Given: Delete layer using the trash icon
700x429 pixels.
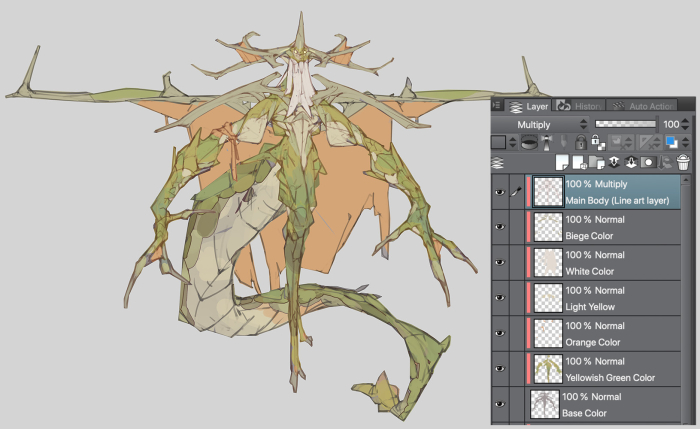Looking at the screenshot, I should tap(684, 161).
